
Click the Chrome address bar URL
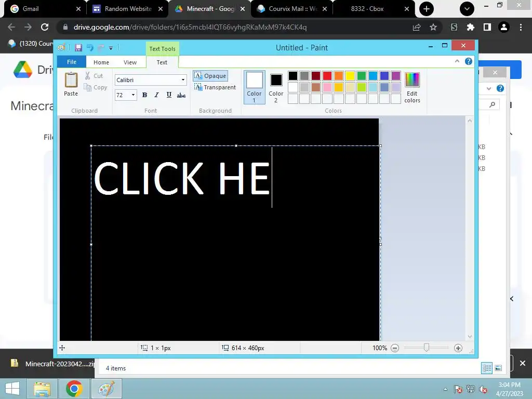190,27
